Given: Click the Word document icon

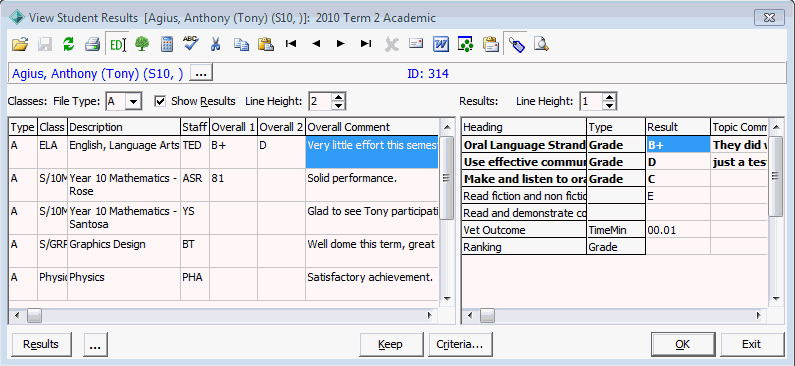Looking at the screenshot, I should pos(441,44).
